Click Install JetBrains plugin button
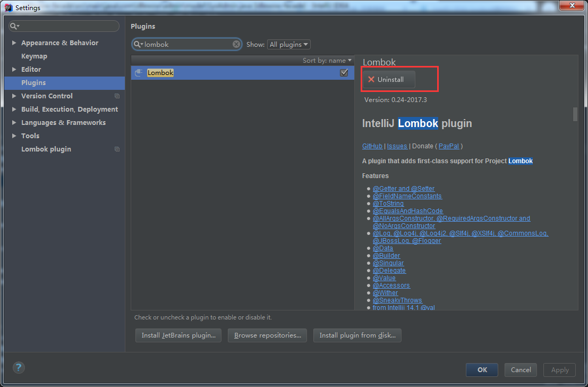The width and height of the screenshot is (588, 387). click(178, 335)
